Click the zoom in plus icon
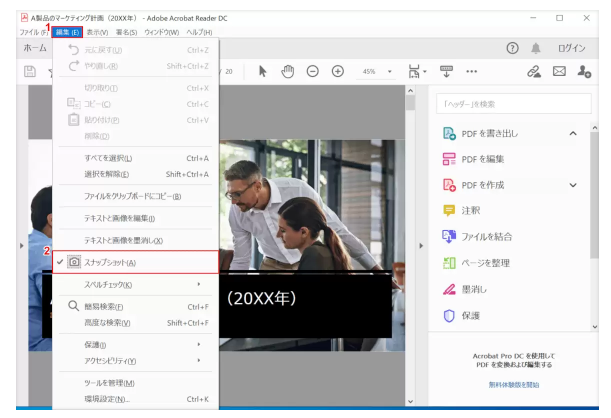Viewport: 611px width, 418px height. (338, 72)
